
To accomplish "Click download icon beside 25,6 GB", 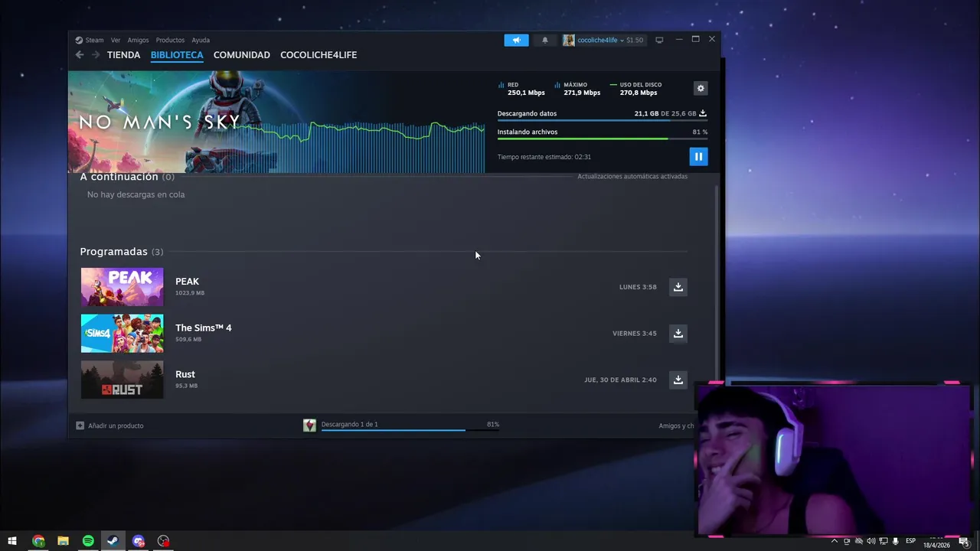I will tap(703, 113).
